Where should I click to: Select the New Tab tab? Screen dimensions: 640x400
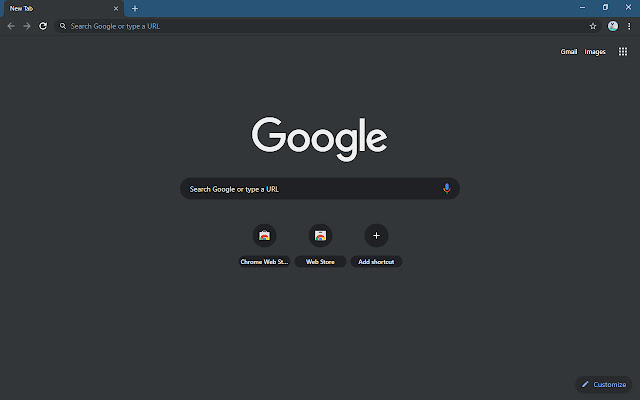[63, 9]
